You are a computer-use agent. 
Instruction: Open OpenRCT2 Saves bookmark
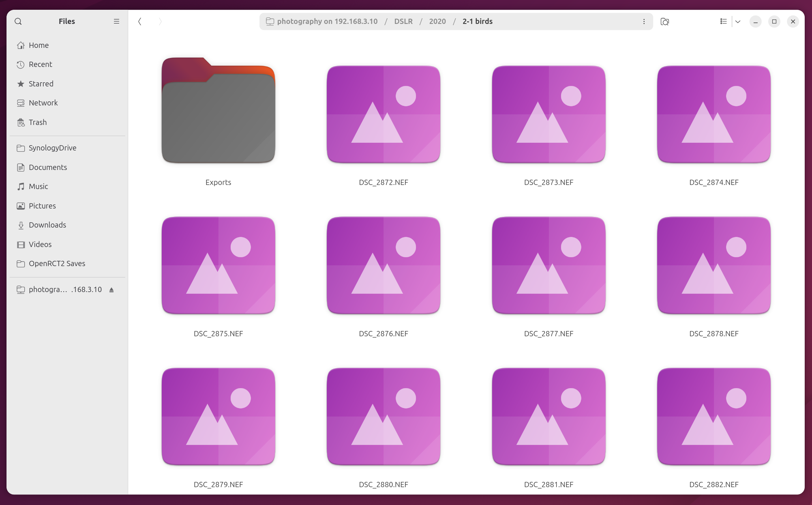point(57,263)
